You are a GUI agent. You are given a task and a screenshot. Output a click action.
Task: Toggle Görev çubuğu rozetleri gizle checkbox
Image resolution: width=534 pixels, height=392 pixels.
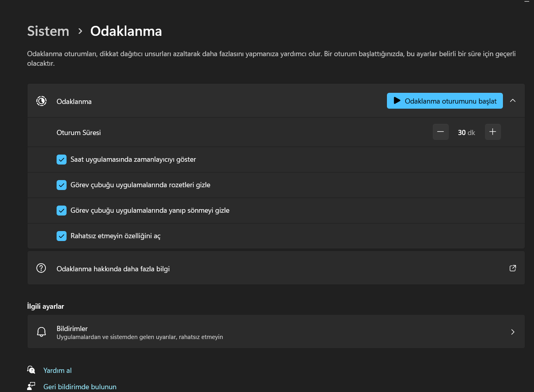coord(61,185)
